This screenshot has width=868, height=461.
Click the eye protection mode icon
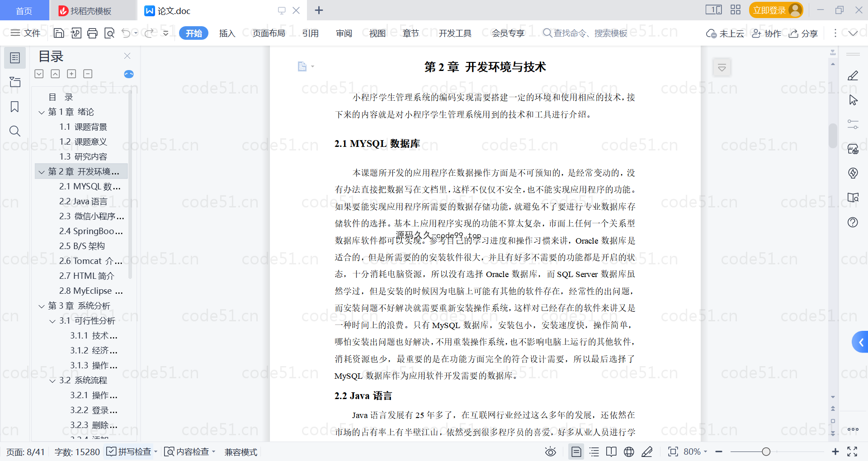550,452
